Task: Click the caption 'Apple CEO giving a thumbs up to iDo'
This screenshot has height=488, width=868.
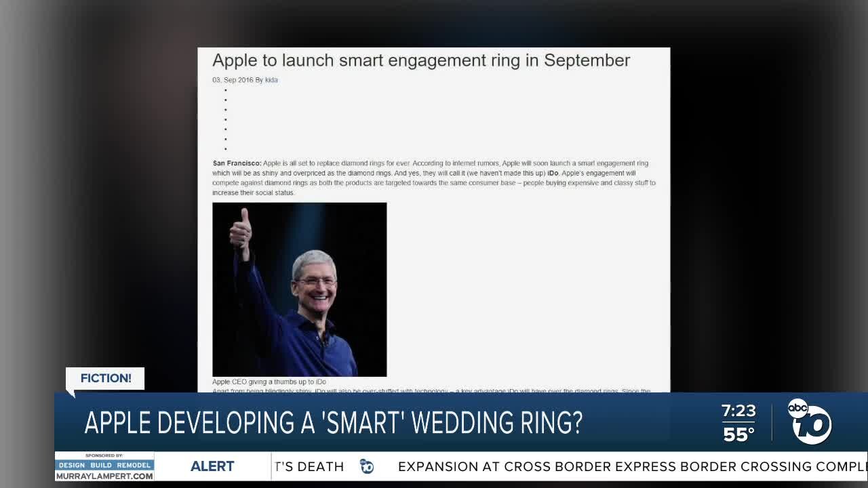Action: [269, 382]
